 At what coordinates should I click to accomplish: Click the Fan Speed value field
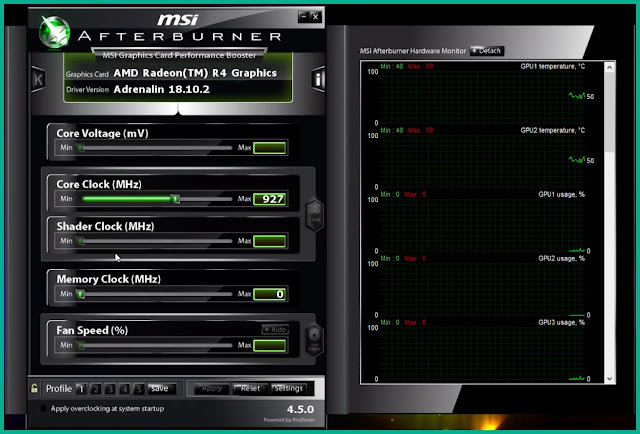[x=270, y=345]
